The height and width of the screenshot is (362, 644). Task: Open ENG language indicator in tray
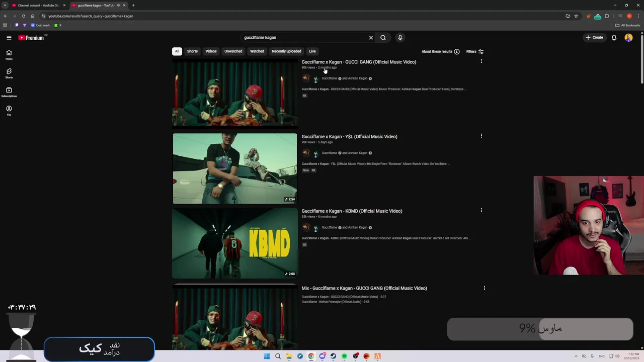pyautogui.click(x=602, y=356)
